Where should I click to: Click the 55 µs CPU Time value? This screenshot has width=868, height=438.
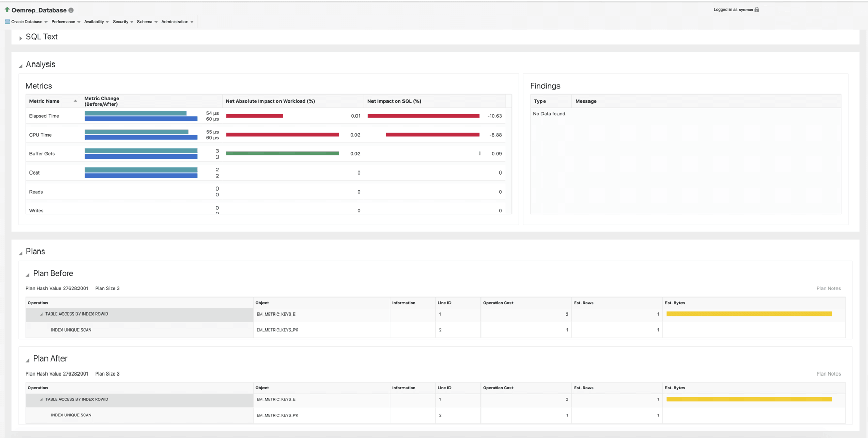pos(212,132)
